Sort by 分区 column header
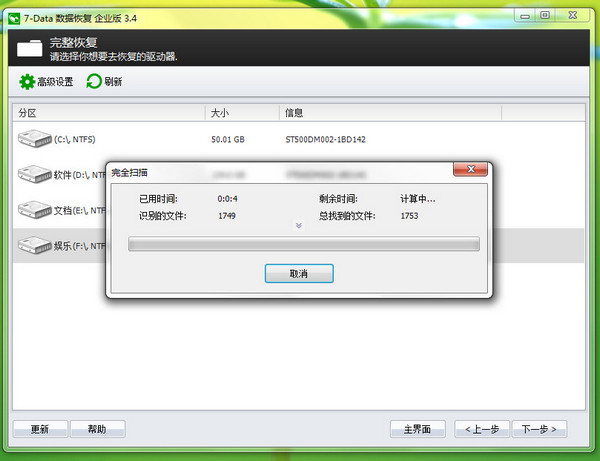 (x=109, y=113)
